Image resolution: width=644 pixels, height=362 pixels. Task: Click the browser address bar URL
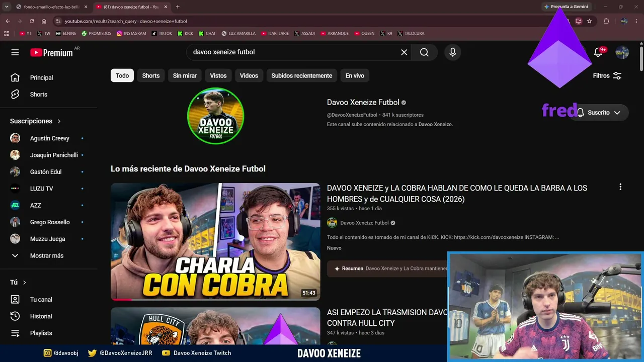click(x=126, y=21)
